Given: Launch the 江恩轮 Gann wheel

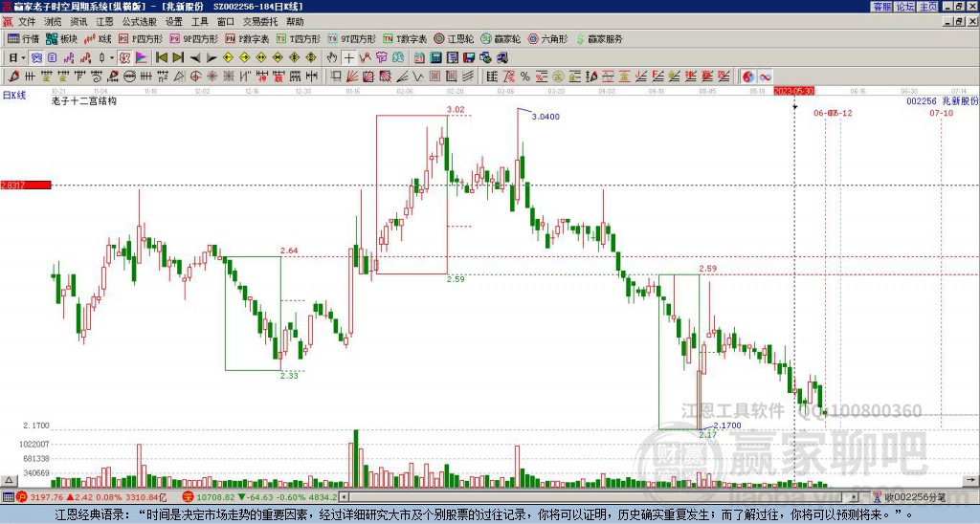Looking at the screenshot, I should (x=454, y=38).
